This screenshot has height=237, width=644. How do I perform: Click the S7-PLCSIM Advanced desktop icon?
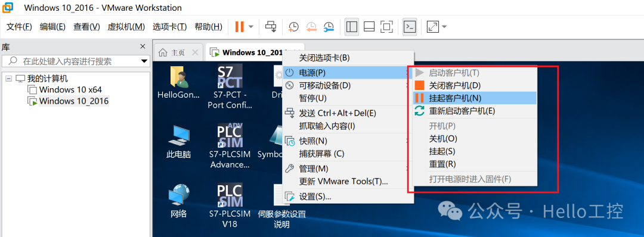[x=230, y=146]
